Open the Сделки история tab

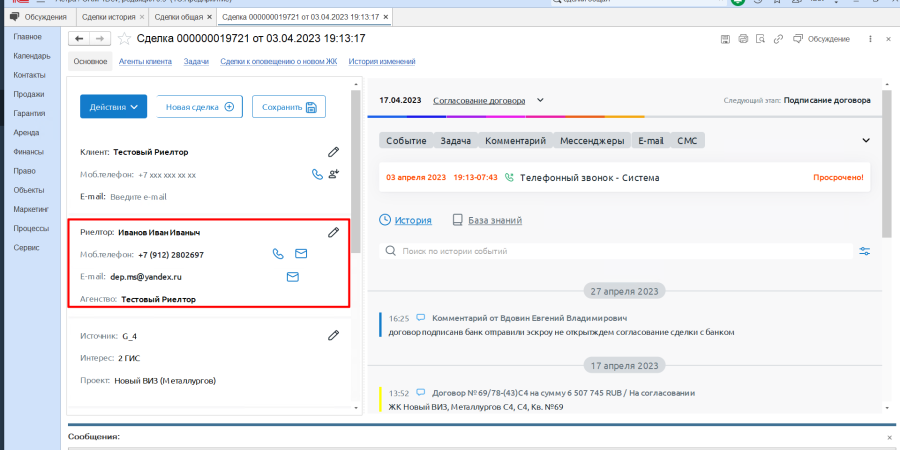pyautogui.click(x=110, y=18)
